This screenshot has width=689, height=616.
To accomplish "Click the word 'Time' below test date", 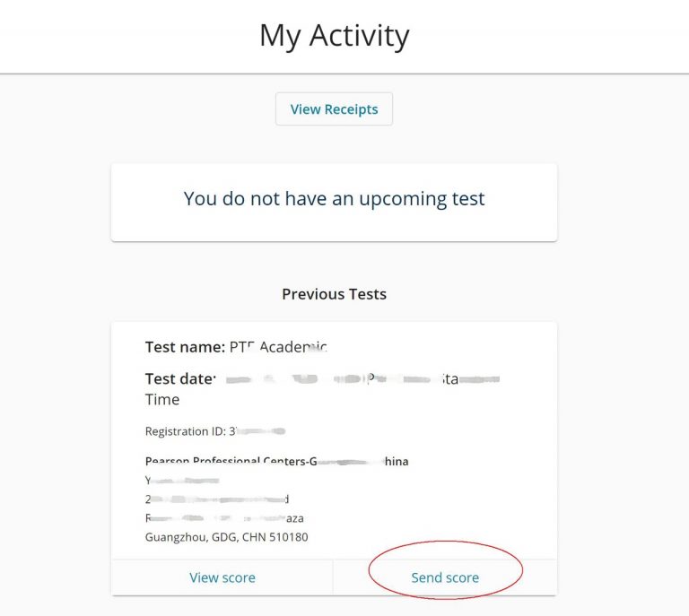I will coord(162,400).
